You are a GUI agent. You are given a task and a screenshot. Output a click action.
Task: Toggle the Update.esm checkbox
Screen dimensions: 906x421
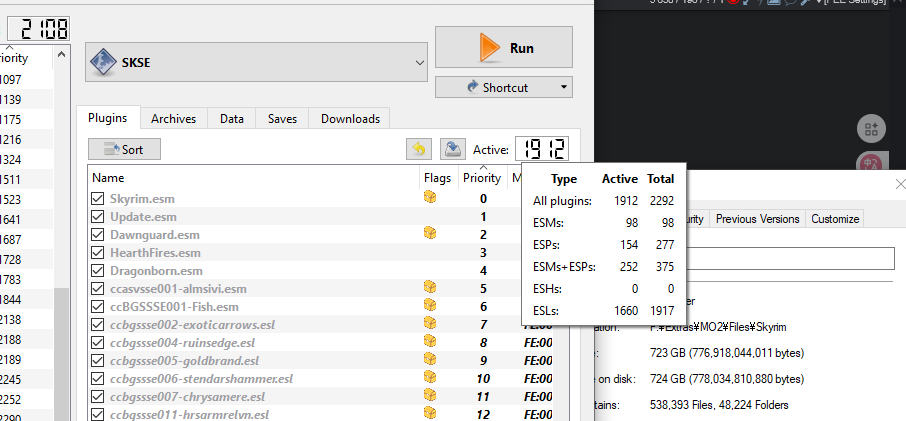click(97, 217)
